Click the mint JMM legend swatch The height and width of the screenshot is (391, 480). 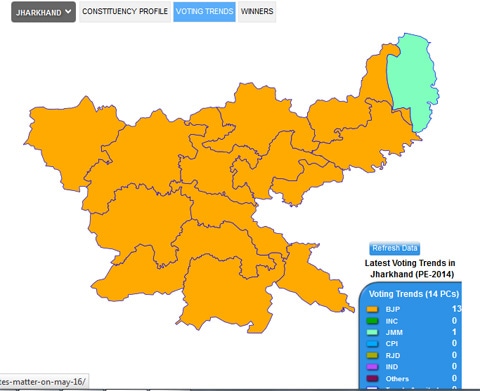pos(372,332)
